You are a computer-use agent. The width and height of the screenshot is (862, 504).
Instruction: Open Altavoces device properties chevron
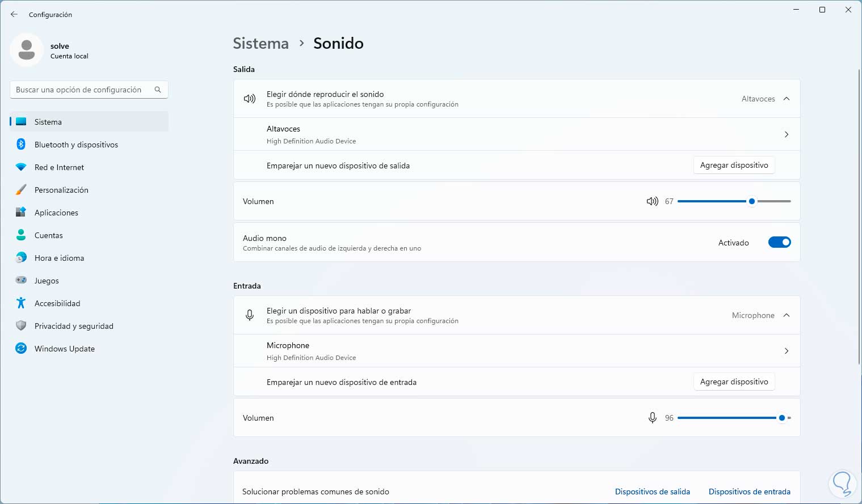coord(787,134)
